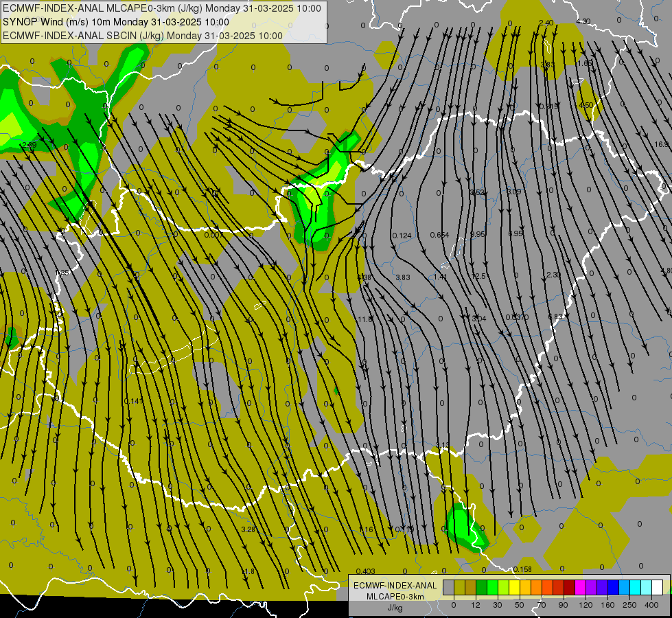672x618 pixels.
Task: Click the MLCAPE0-3km legend subtitle
Action: pyautogui.click(x=395, y=597)
